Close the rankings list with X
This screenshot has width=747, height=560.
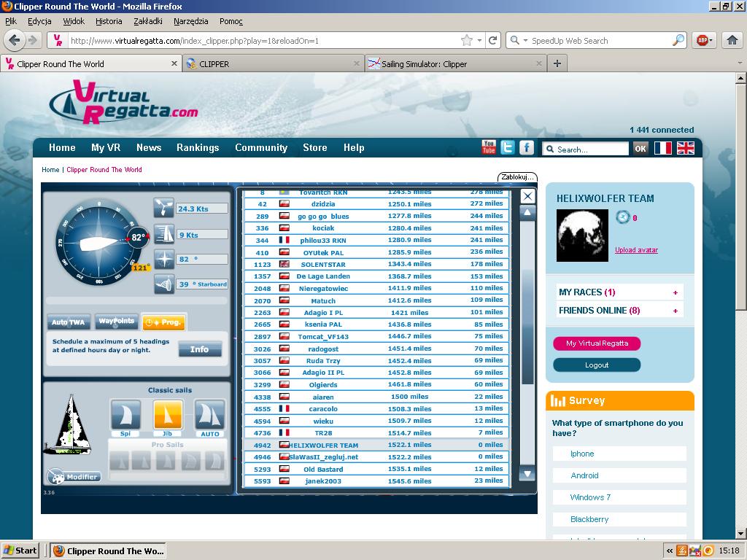[x=527, y=196]
